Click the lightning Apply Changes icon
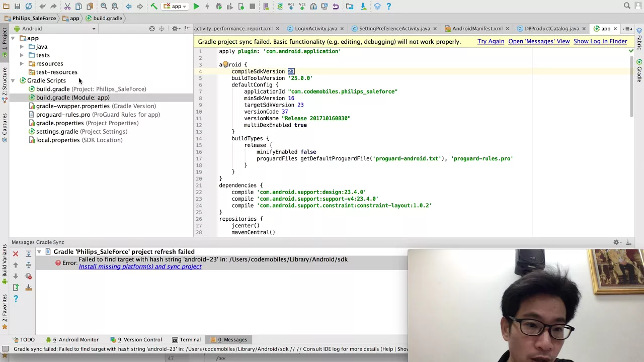Viewport: 644px width, 362px height. (207, 7)
